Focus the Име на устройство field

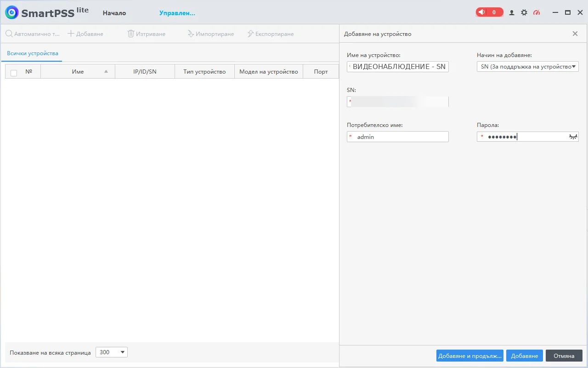(398, 67)
